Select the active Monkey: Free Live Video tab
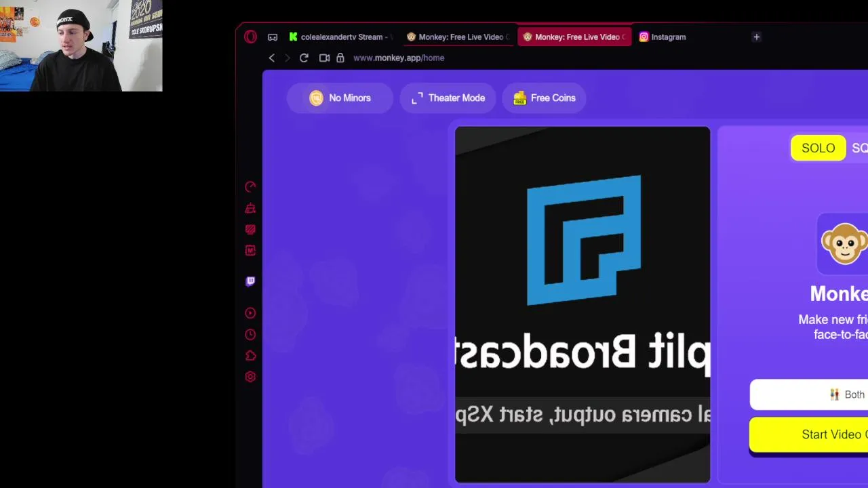The height and width of the screenshot is (488, 868). pyautogui.click(x=574, y=37)
